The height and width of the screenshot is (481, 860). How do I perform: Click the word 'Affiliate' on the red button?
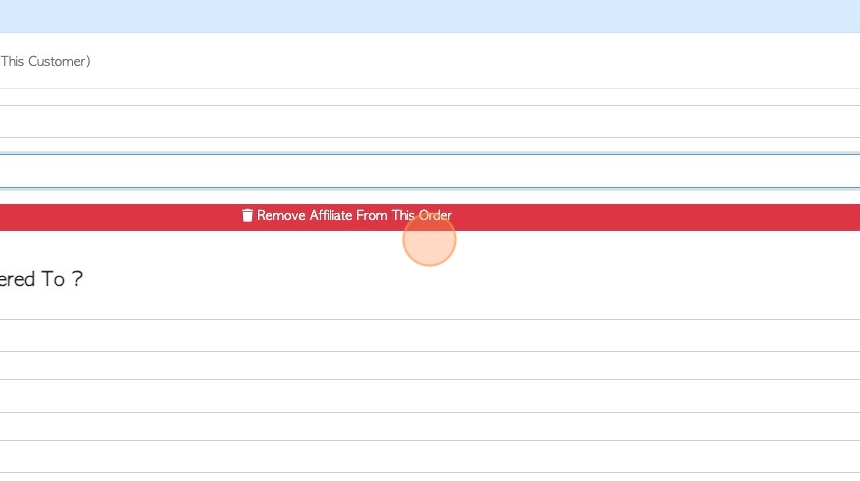pos(331,216)
